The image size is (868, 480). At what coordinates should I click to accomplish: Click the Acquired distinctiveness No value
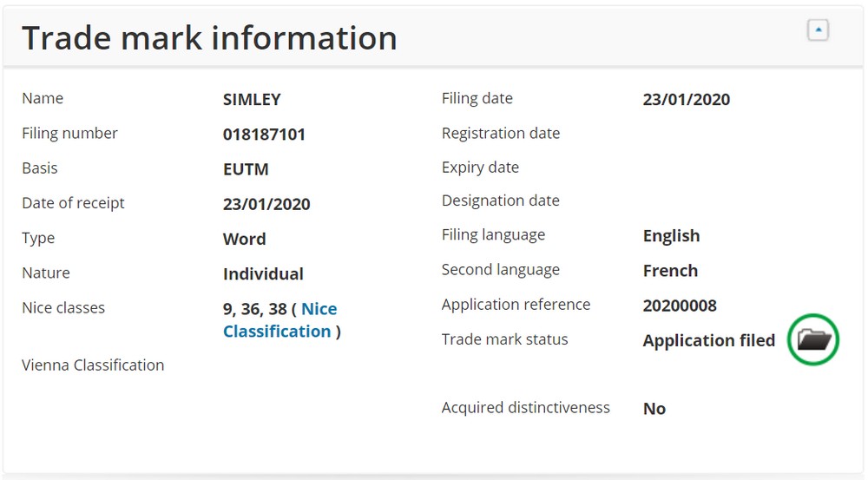click(x=654, y=409)
